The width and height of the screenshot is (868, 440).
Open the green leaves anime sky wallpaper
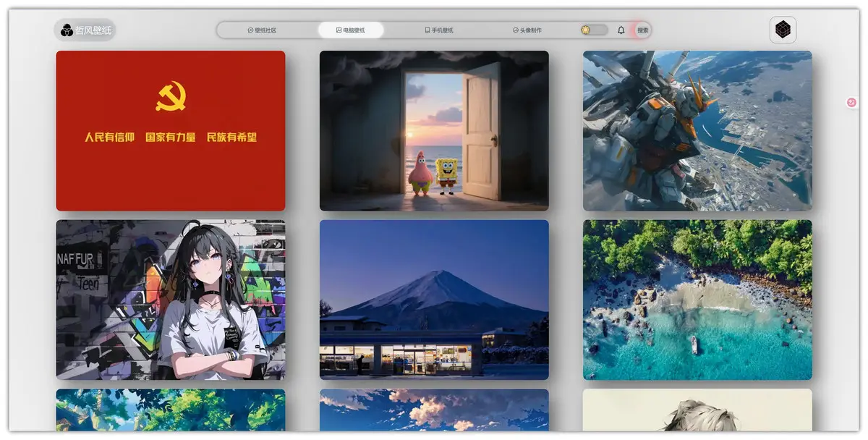pyautogui.click(x=171, y=410)
